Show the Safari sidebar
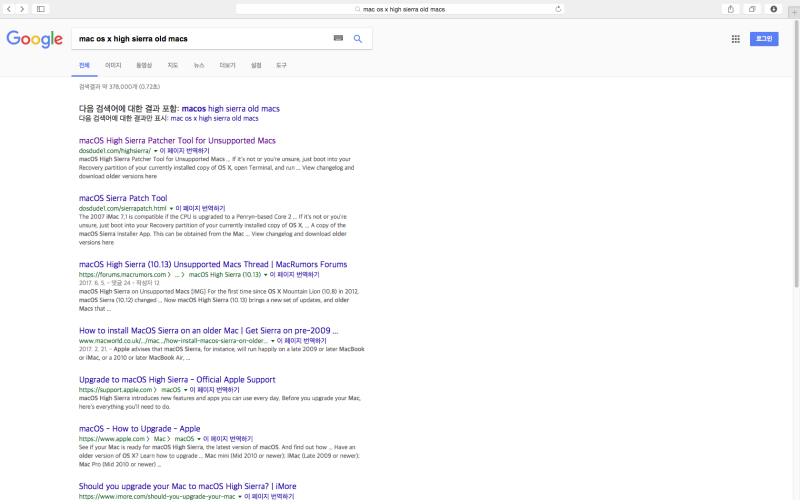This screenshot has width=800, height=500. tap(41, 9)
